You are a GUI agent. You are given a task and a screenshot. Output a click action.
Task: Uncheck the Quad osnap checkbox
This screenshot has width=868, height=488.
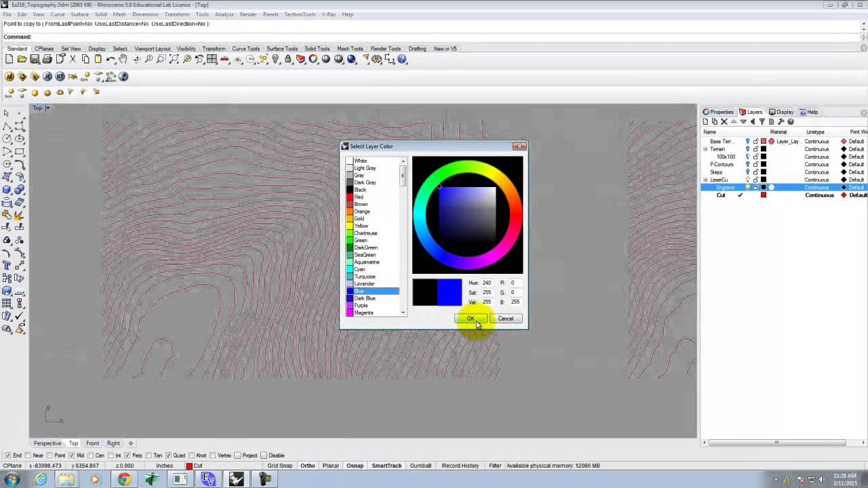click(x=170, y=455)
